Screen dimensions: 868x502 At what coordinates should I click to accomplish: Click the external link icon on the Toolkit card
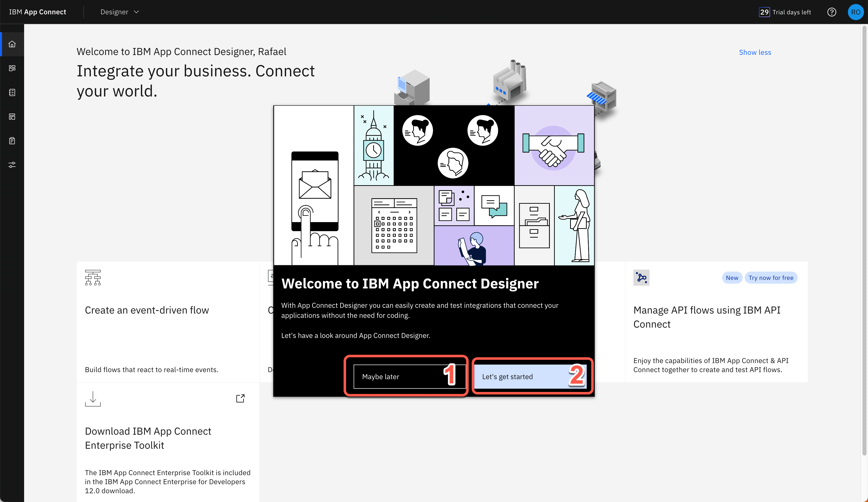[x=240, y=398]
